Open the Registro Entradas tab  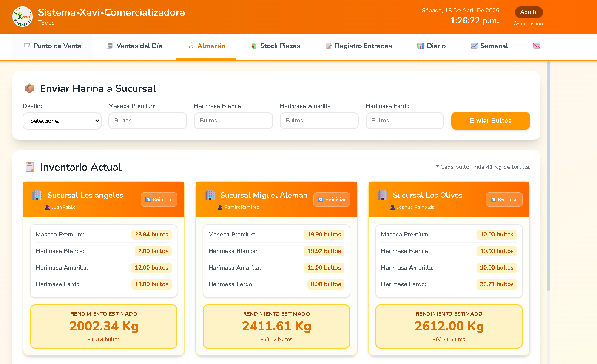point(359,46)
